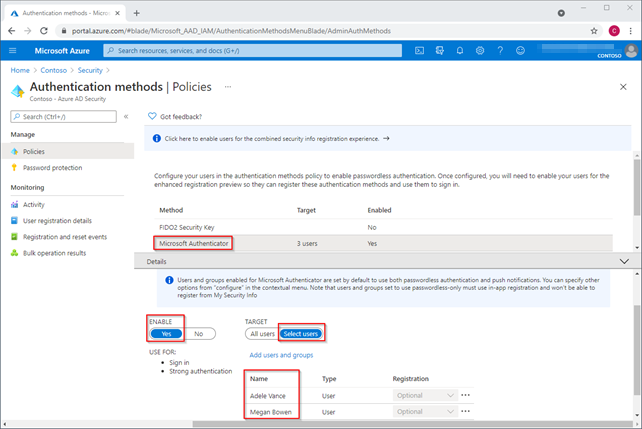Choose All users as the target
Viewport: 642px width, 429px height.
pos(261,334)
